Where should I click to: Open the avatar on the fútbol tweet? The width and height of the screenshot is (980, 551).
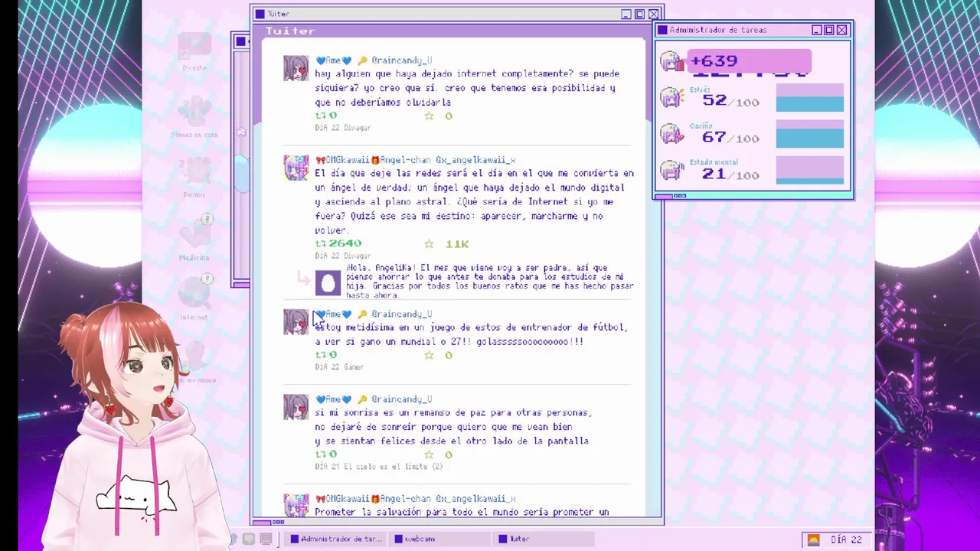tap(296, 322)
